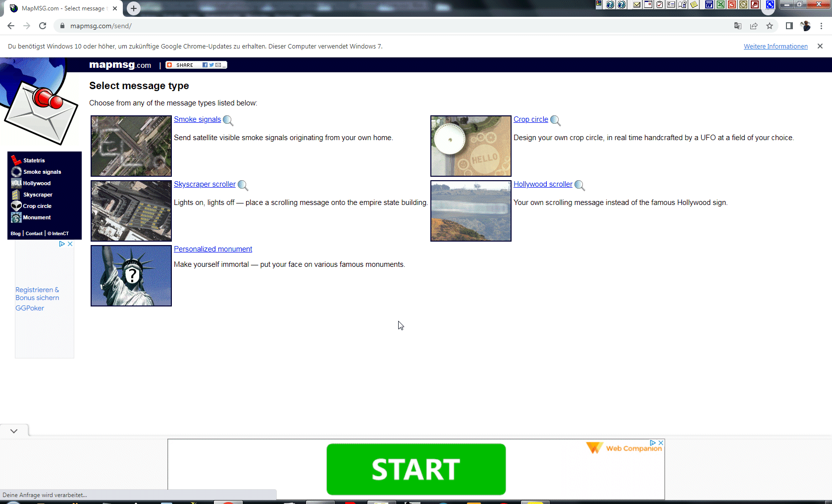Open the PowerPoint icon in Office shortcut bar
Screen dimensions: 832x504
pyautogui.click(x=732, y=4)
